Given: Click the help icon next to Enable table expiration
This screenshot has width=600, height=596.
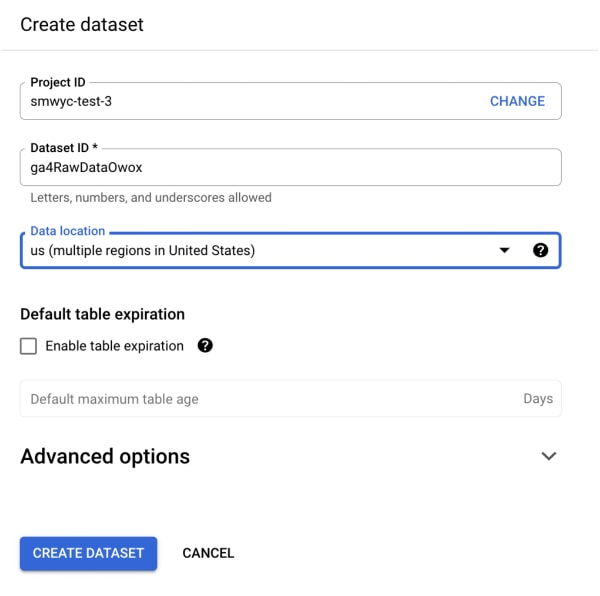Looking at the screenshot, I should [205, 346].
